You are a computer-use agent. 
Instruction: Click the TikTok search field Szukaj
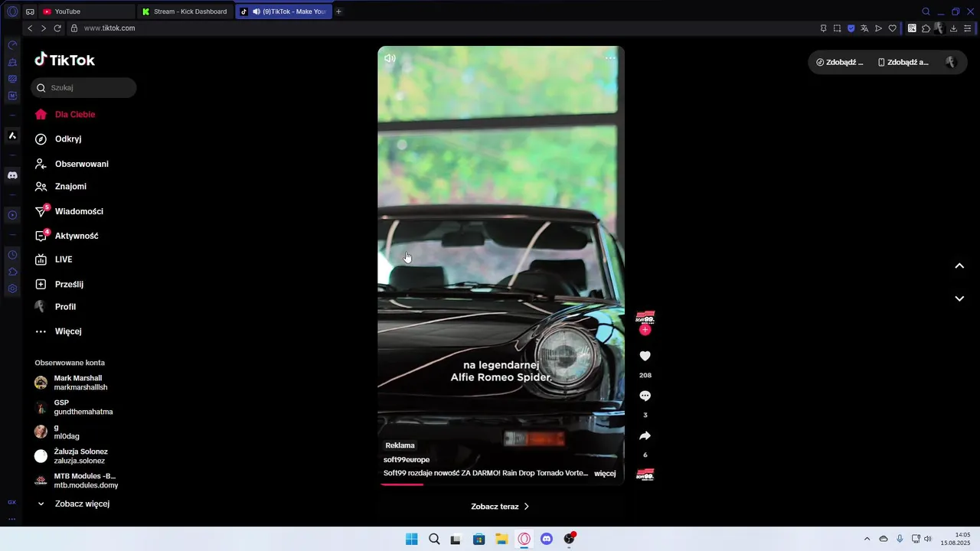[x=83, y=88]
